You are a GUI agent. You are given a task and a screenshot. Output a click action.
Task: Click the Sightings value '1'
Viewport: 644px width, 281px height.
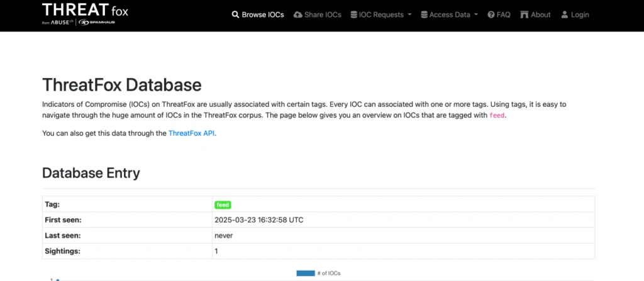[216, 251]
